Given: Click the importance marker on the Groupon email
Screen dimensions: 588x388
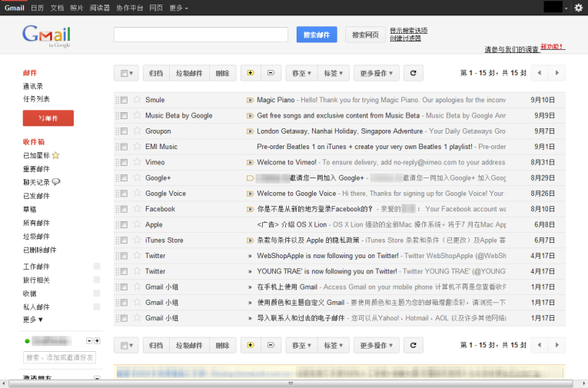Looking at the screenshot, I should (x=250, y=131).
